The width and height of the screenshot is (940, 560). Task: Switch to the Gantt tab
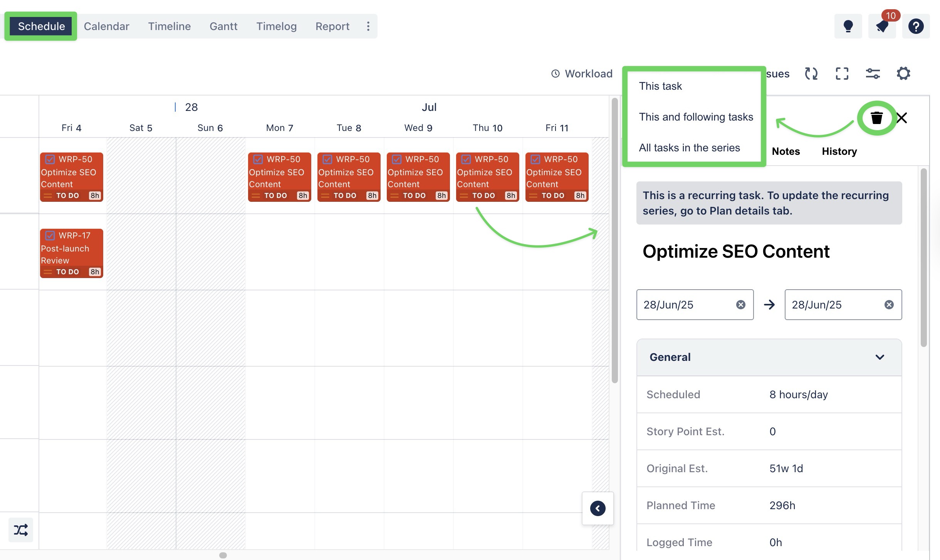(x=223, y=26)
